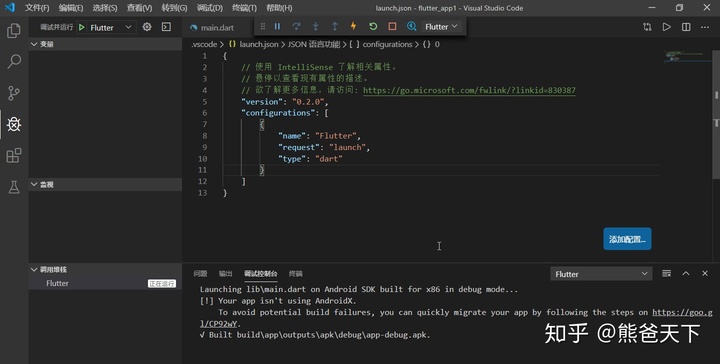Collapse the 监视 watch section
The image size is (720, 364).
click(x=105, y=185)
